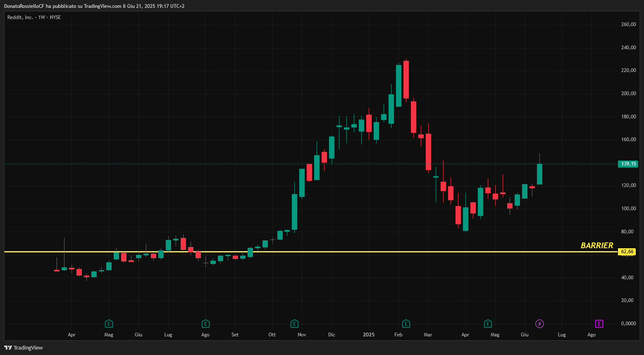The height and width of the screenshot is (355, 644).
Task: Click the 2025 year label on time axis
Action: [x=369, y=335]
